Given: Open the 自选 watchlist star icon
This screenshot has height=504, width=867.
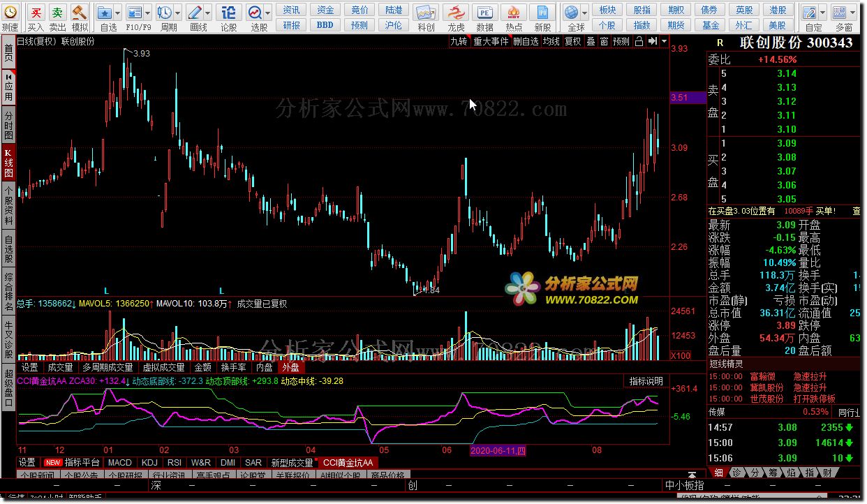Looking at the screenshot, I should [105, 13].
